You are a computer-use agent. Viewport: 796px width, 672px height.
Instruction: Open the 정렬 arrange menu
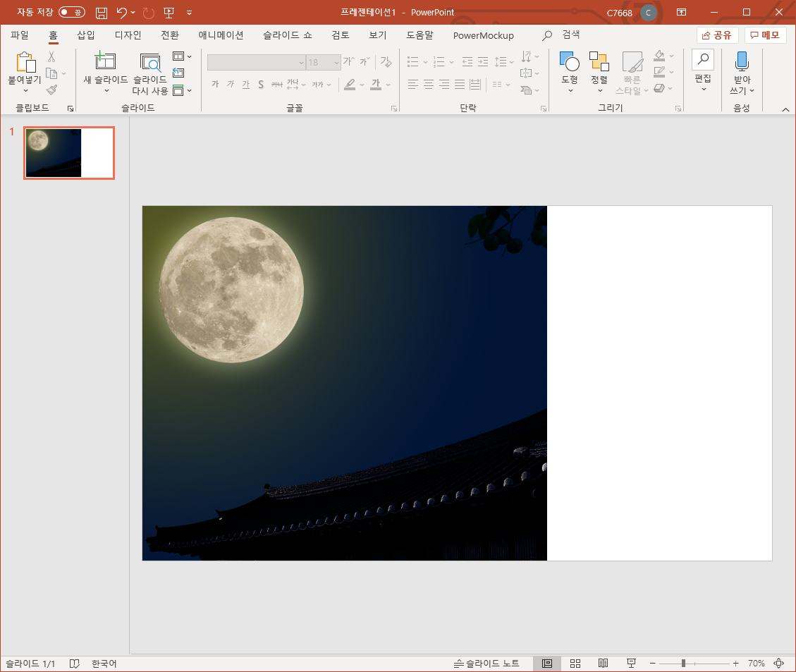click(x=599, y=71)
